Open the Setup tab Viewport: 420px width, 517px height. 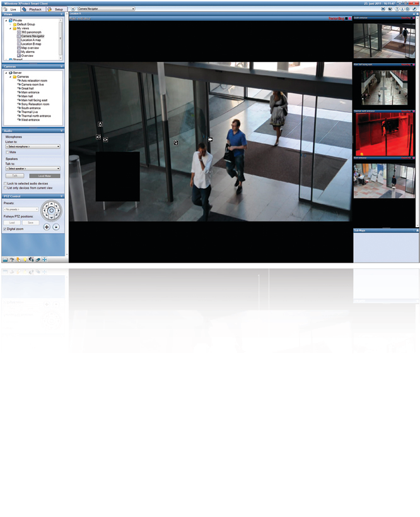56,9
